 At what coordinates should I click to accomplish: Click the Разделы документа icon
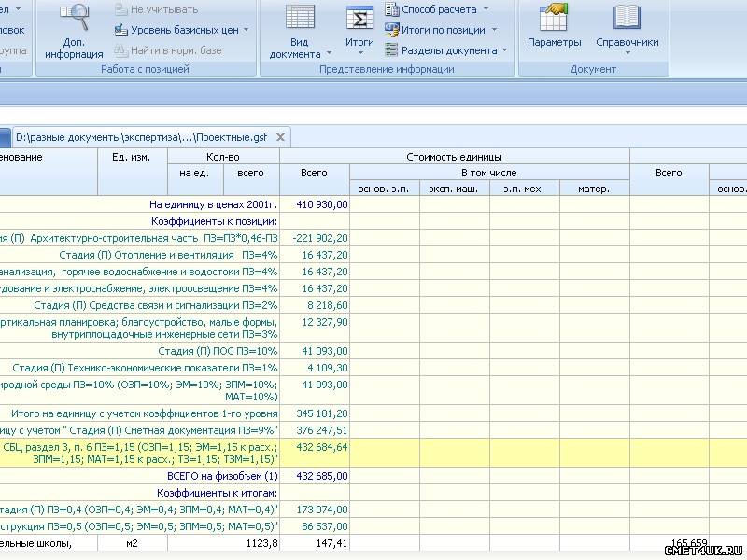click(x=390, y=50)
